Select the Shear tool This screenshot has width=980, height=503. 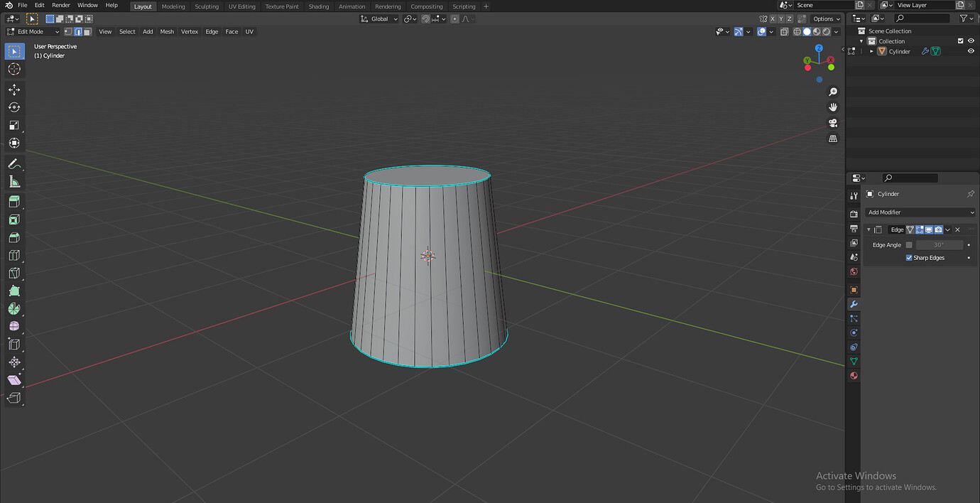14,379
